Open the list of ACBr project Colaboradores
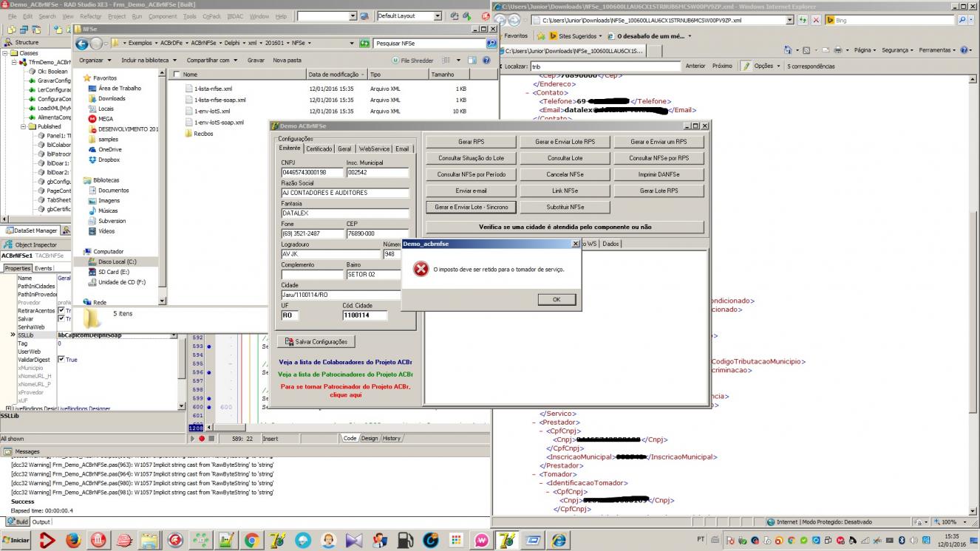Image resolution: width=980 pixels, height=551 pixels. pyautogui.click(x=345, y=363)
